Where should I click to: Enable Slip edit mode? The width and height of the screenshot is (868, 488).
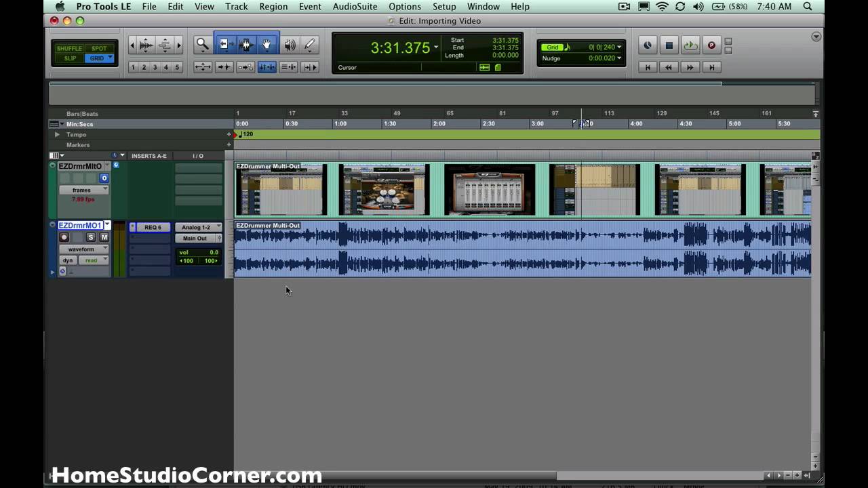coord(70,58)
